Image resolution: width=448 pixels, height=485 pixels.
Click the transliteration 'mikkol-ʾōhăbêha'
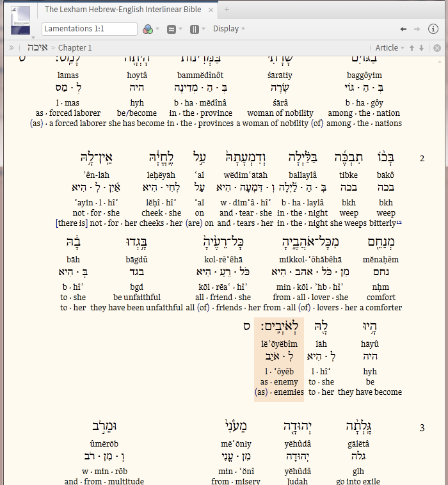(310, 260)
